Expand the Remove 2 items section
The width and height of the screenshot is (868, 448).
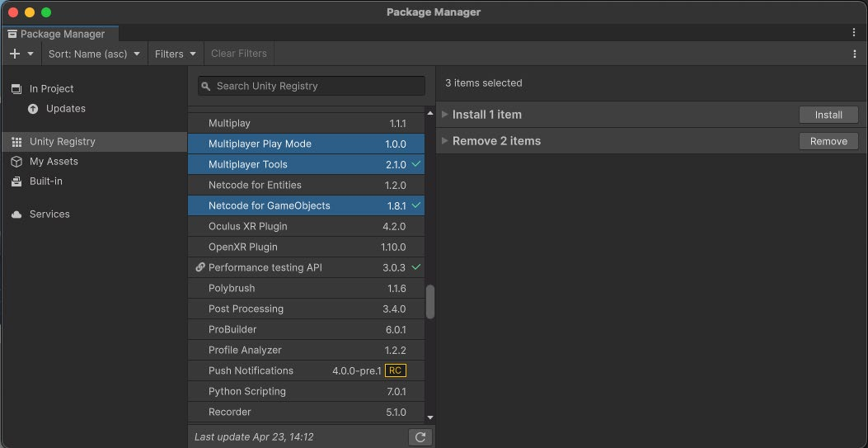click(x=444, y=140)
